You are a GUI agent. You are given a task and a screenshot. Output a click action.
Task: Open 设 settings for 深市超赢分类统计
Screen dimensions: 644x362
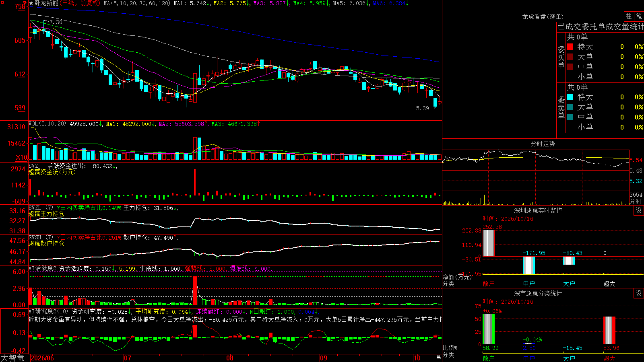[x=639, y=293]
